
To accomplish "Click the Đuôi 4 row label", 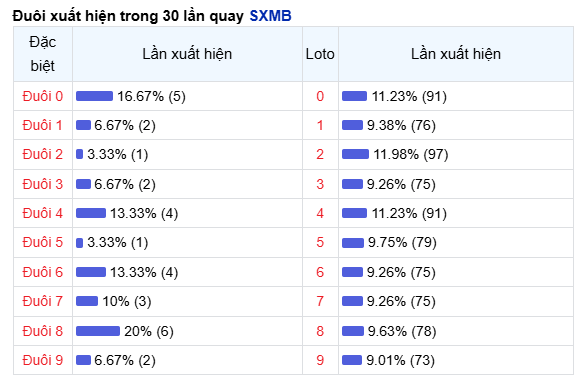I will tap(43, 213).
